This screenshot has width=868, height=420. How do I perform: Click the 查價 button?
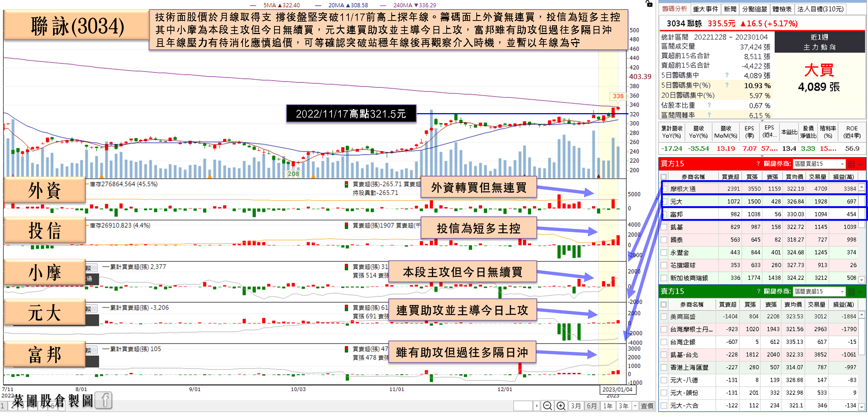pos(647,406)
